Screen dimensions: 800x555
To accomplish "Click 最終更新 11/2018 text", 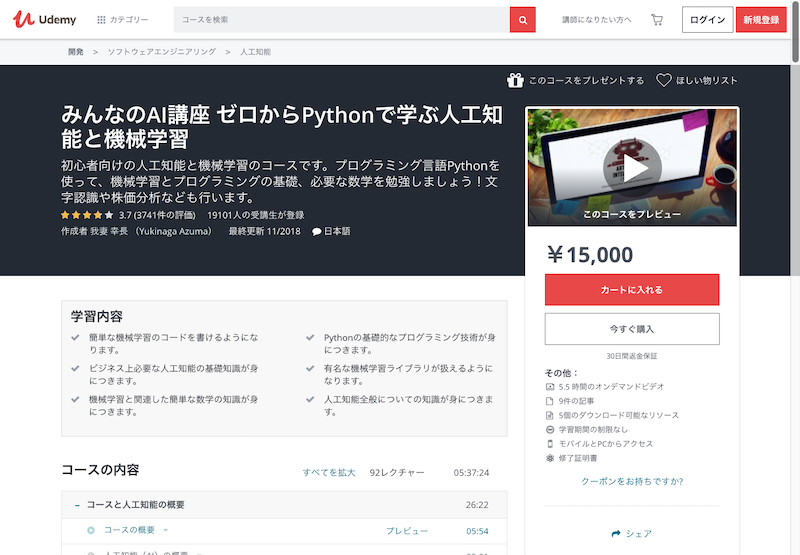I will coord(264,231).
